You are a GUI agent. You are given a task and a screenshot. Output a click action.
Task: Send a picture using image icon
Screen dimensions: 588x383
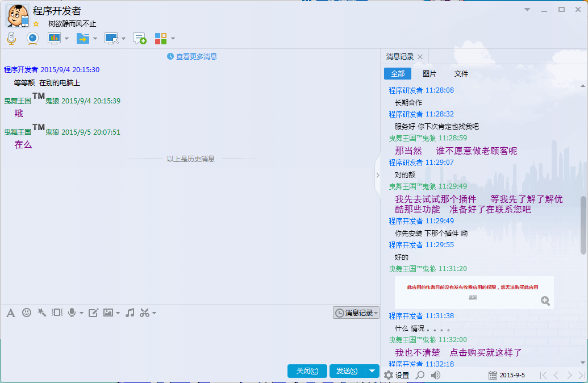pos(108,313)
